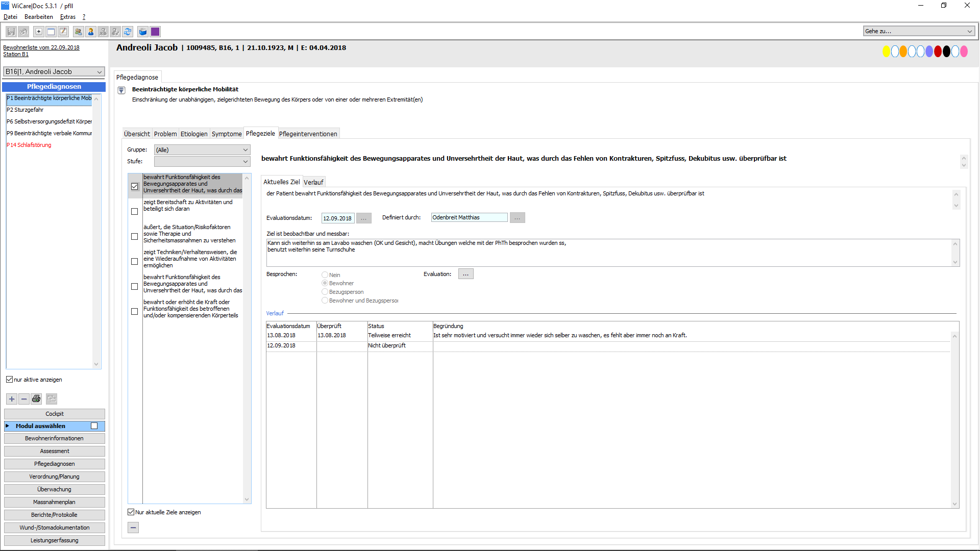
Task: Remove a diagnosis with the minus icon
Action: pos(24,399)
